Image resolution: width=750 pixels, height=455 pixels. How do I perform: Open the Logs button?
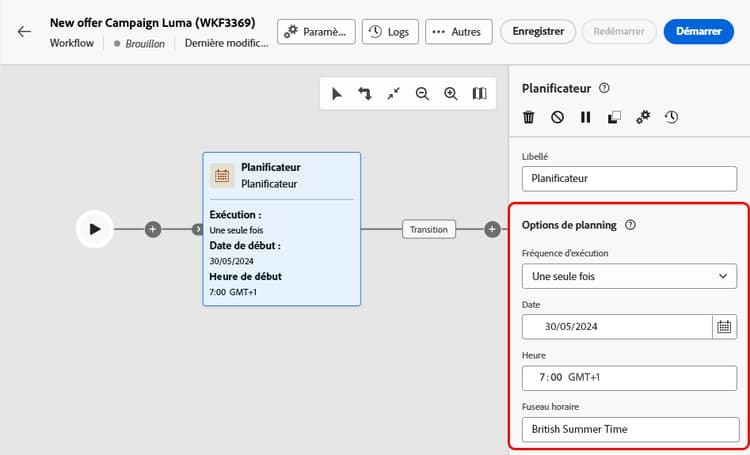390,32
